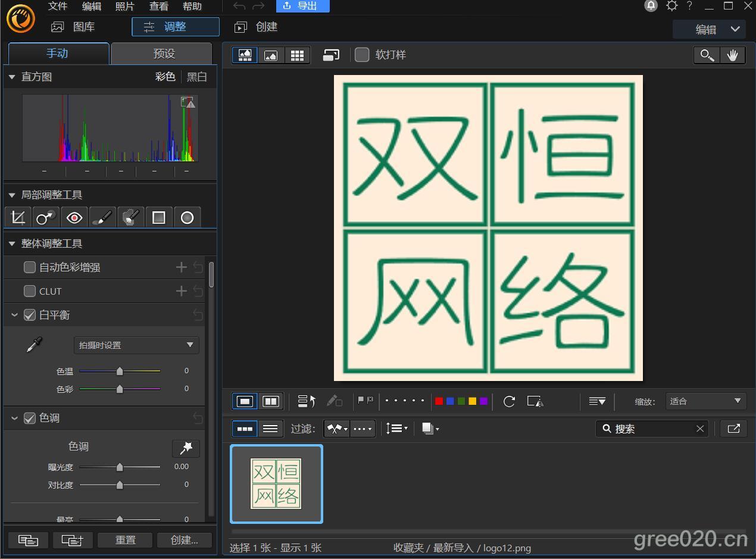Collapse the 直方图 histogram section
Screen dimensions: 756x559
coord(12,77)
